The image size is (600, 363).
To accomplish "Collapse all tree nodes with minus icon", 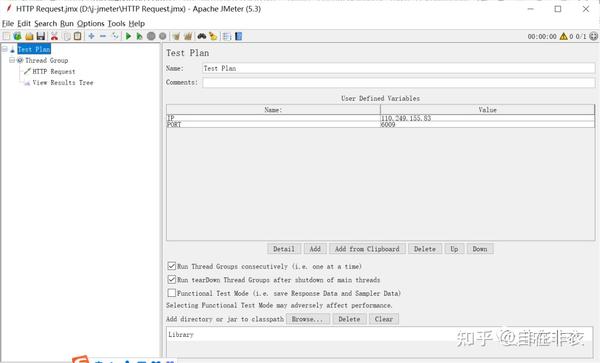I will point(103,36).
